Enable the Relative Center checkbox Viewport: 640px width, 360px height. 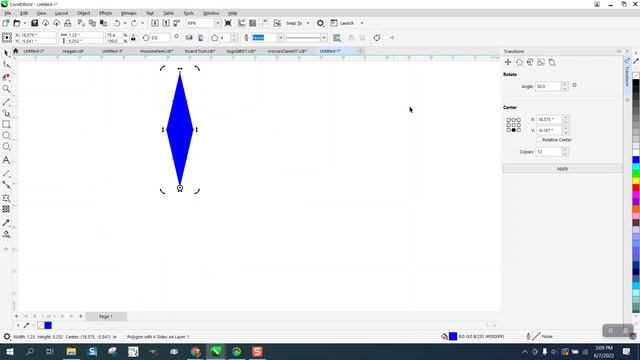click(x=539, y=140)
